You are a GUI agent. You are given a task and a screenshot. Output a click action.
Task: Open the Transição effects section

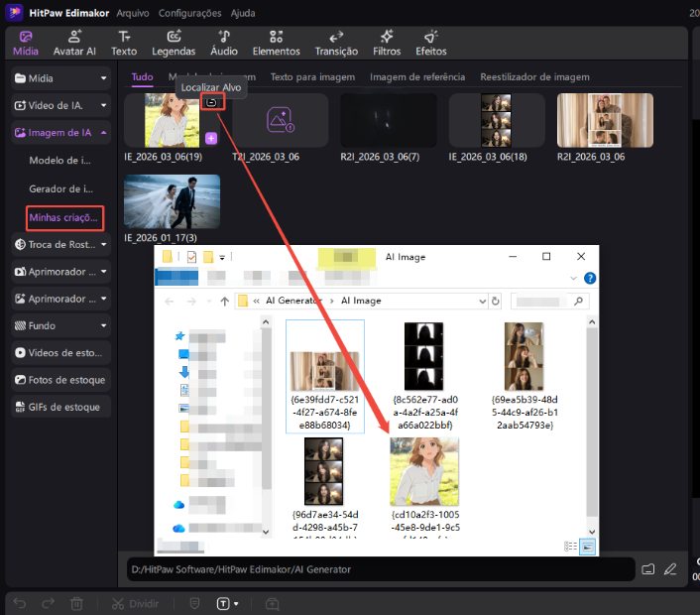[336, 43]
